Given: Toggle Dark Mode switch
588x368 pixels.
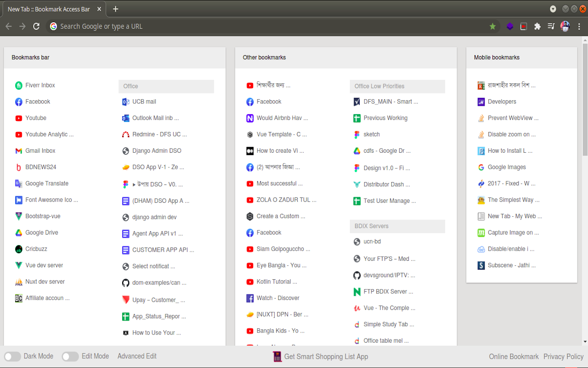Looking at the screenshot, I should 13,356.
